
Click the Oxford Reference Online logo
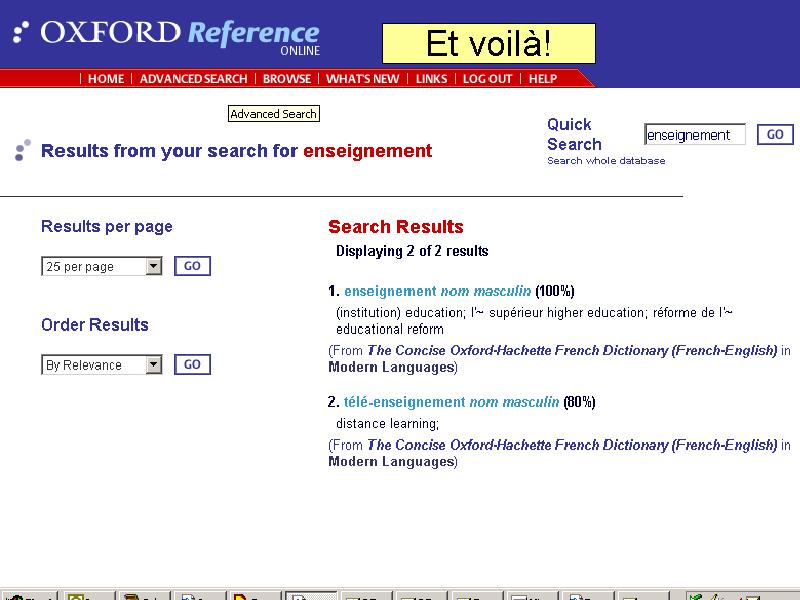(x=166, y=37)
